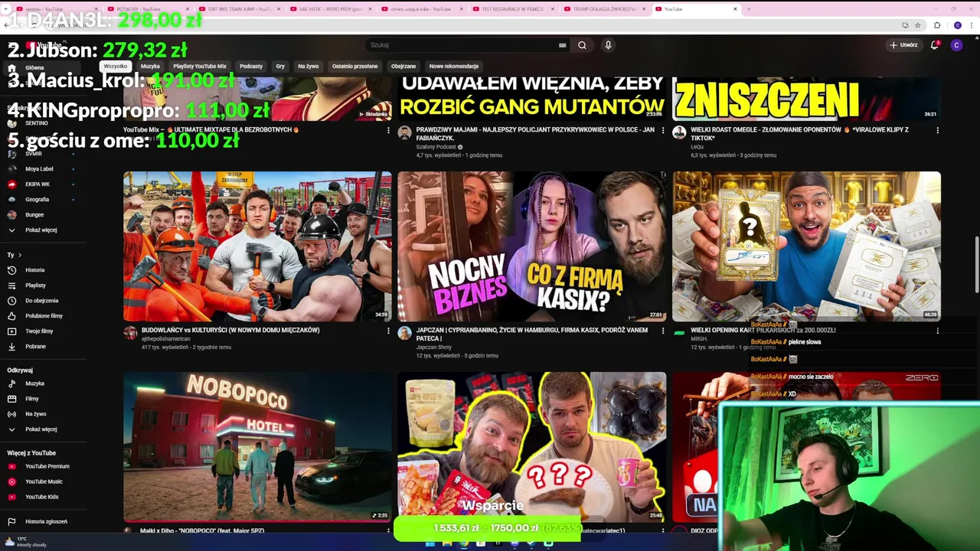The height and width of the screenshot is (551, 980).
Task: Open YouTube Kids link
Action: coord(41,497)
